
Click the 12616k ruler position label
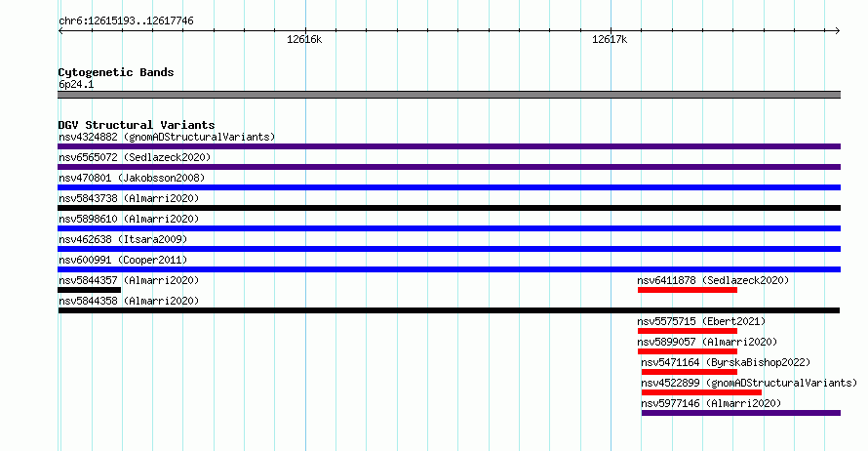pyautogui.click(x=304, y=39)
